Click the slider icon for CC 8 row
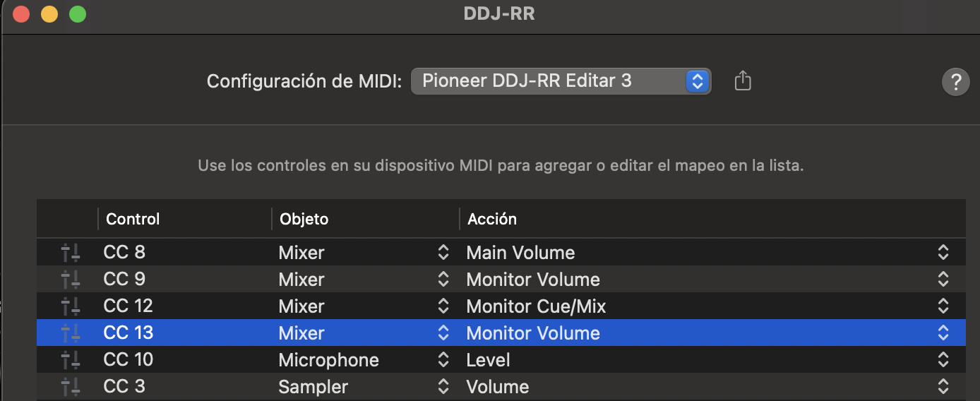Image resolution: width=980 pixels, height=401 pixels. click(71, 253)
